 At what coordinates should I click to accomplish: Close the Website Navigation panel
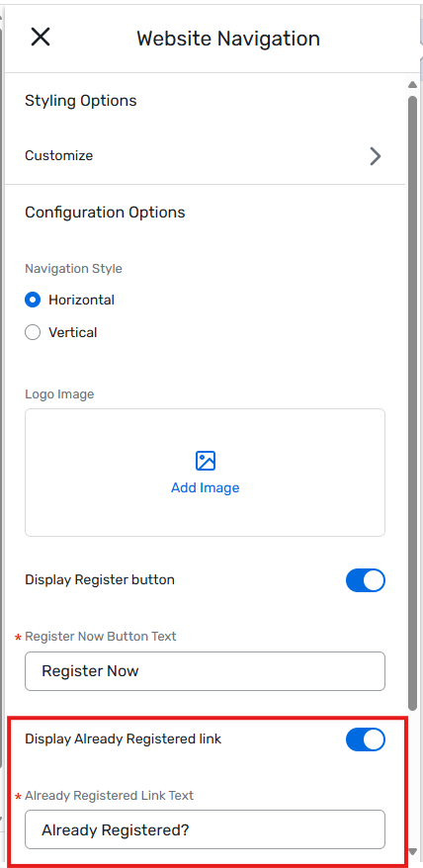41,38
